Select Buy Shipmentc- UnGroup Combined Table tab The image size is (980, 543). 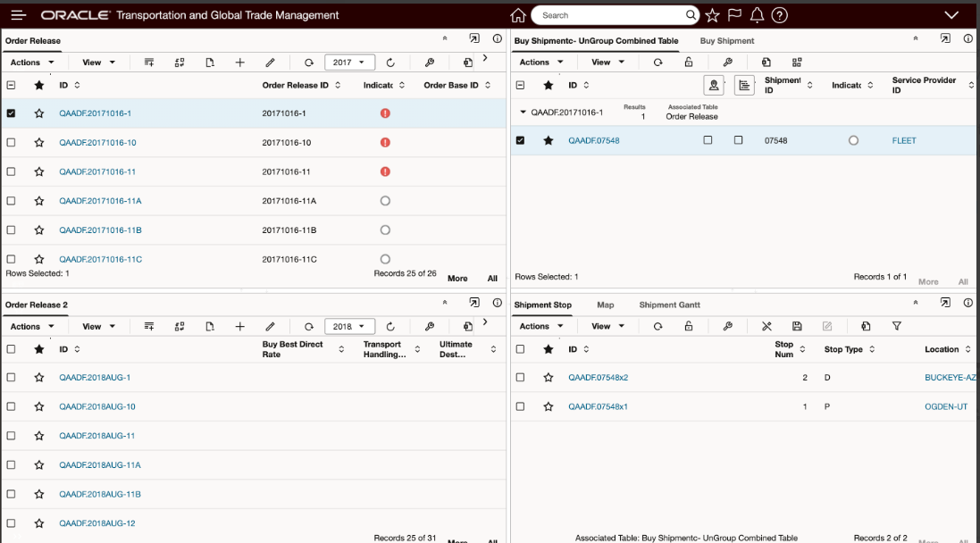[596, 40]
